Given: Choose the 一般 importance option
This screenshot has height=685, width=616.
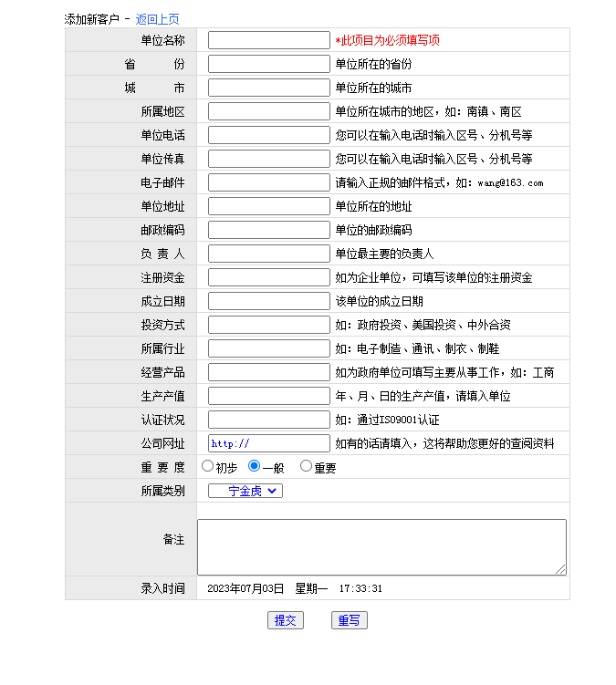Looking at the screenshot, I should (254, 466).
